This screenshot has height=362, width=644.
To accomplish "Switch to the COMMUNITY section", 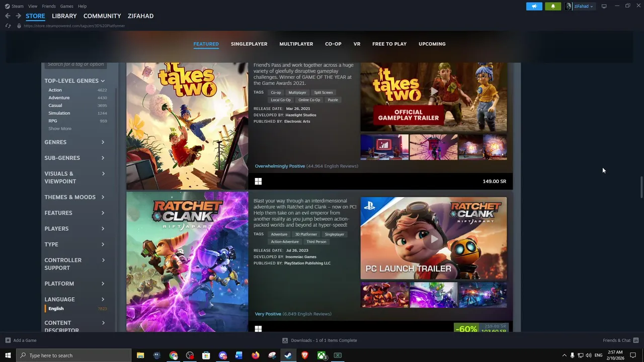I will [102, 16].
